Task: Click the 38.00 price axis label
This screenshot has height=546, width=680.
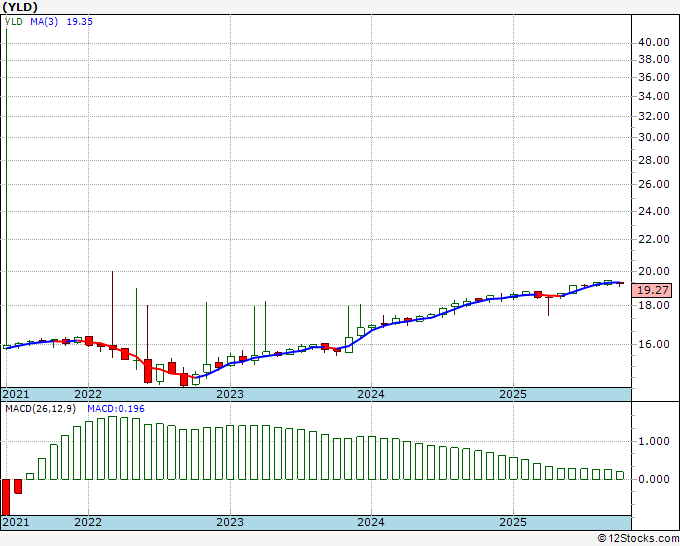Action: pyautogui.click(x=654, y=59)
